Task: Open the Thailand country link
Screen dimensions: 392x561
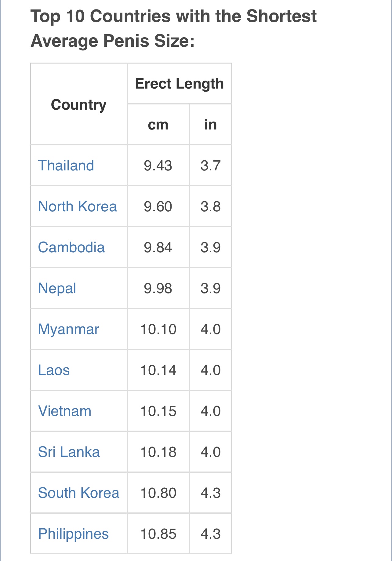Action: click(x=66, y=166)
